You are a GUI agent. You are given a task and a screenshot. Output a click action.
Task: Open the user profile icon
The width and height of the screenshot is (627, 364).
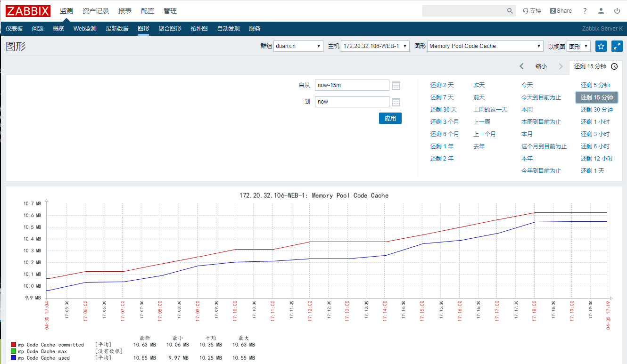(601, 11)
